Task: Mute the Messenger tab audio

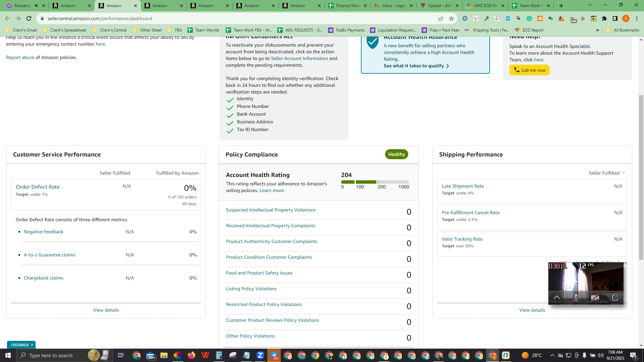Action: (x=36, y=6)
